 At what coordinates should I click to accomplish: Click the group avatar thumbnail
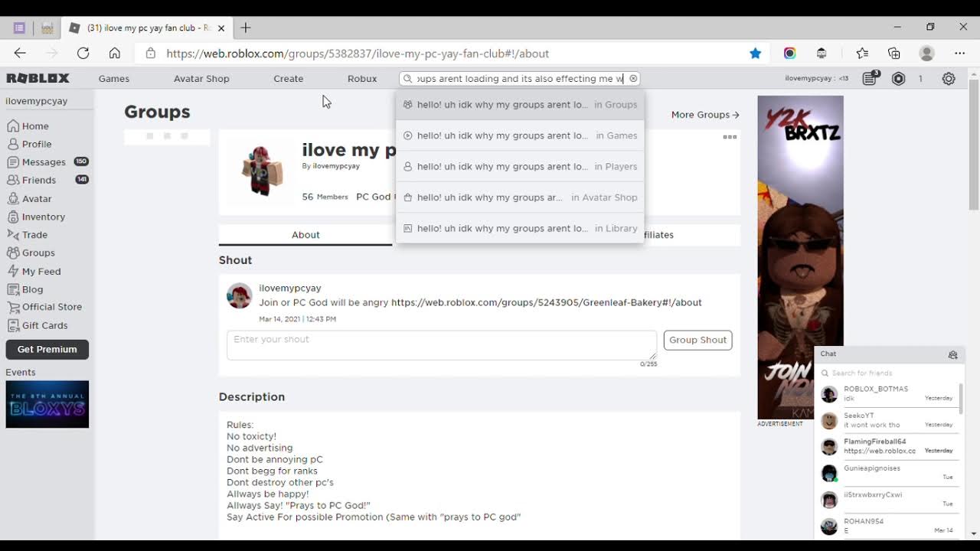(261, 171)
